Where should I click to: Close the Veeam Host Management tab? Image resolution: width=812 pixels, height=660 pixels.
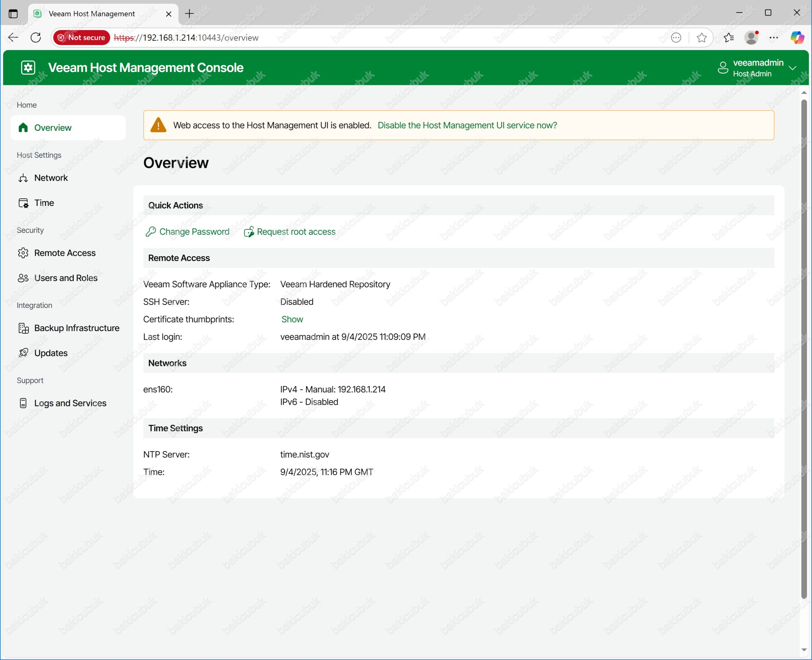pyautogui.click(x=169, y=14)
